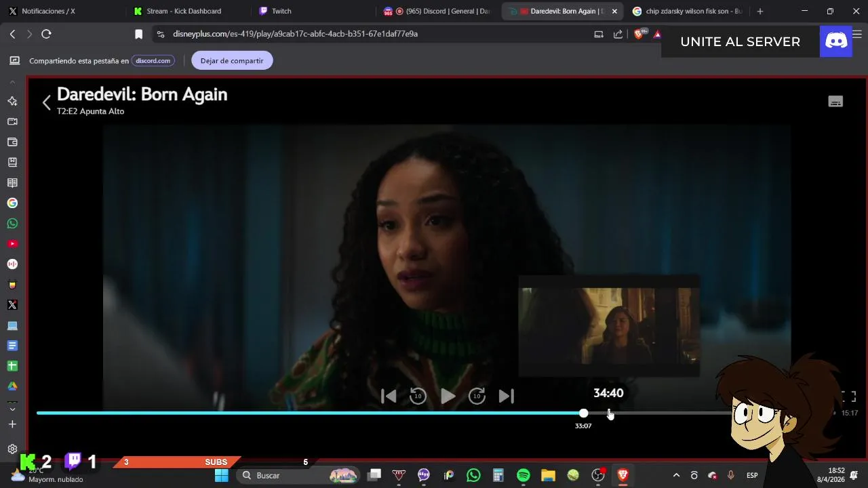Show hidden system tray icons

tap(675, 475)
